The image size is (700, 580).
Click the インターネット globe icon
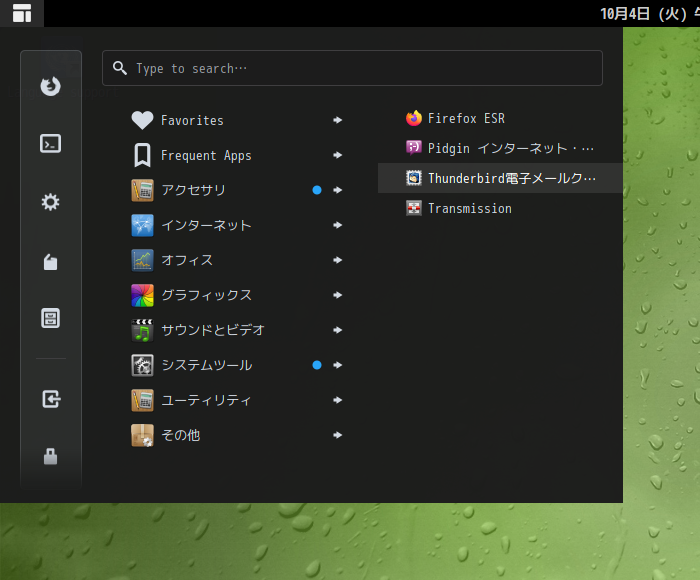[142, 225]
